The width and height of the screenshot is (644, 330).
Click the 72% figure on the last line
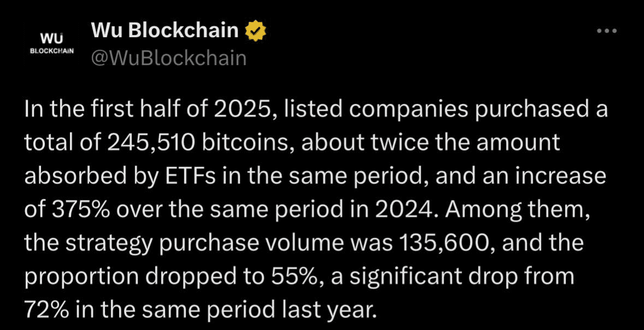[x=46, y=310]
